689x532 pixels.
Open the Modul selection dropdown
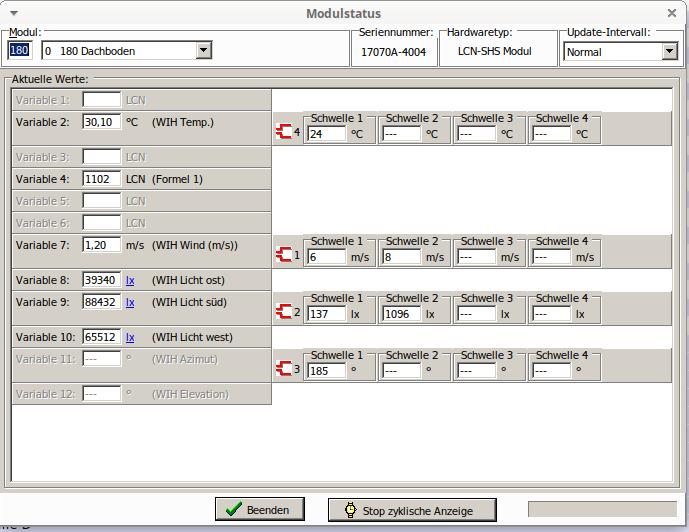coord(203,50)
